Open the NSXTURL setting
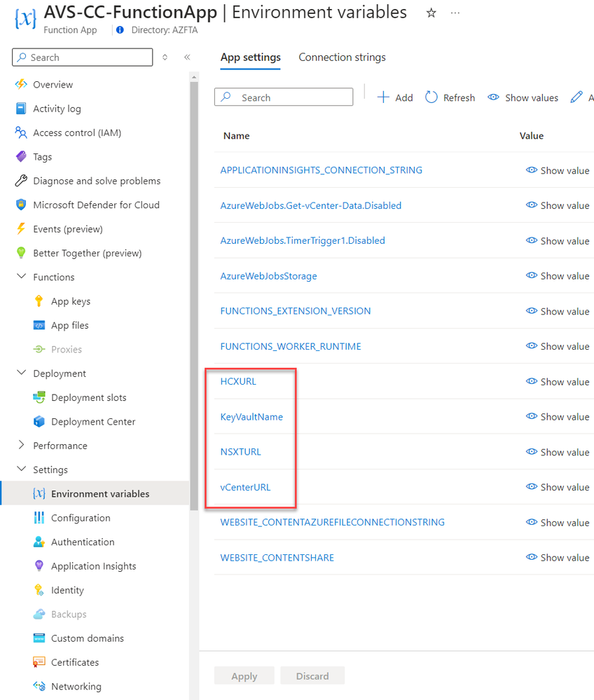This screenshot has width=594, height=700. click(240, 452)
